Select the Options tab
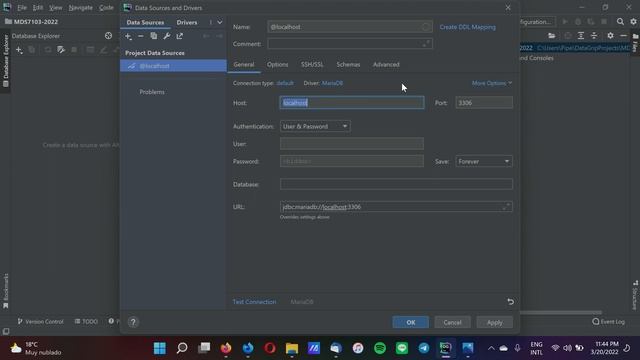640x360 pixels. pos(278,64)
